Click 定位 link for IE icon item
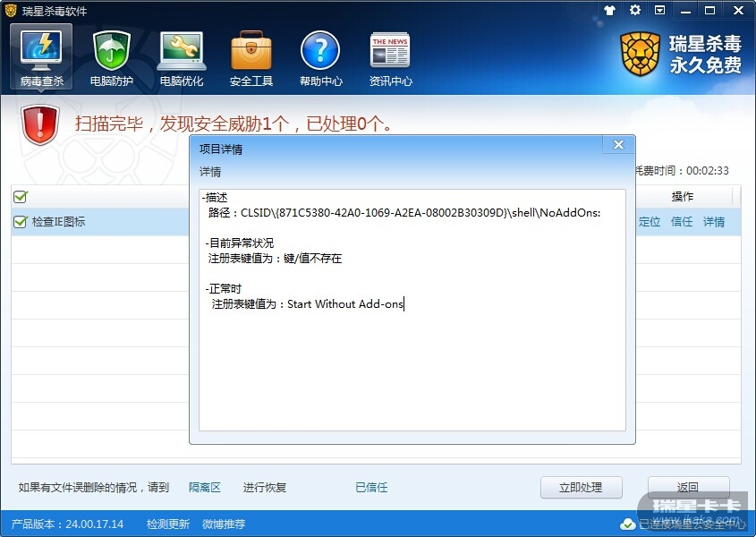This screenshot has width=756, height=537. click(x=650, y=222)
